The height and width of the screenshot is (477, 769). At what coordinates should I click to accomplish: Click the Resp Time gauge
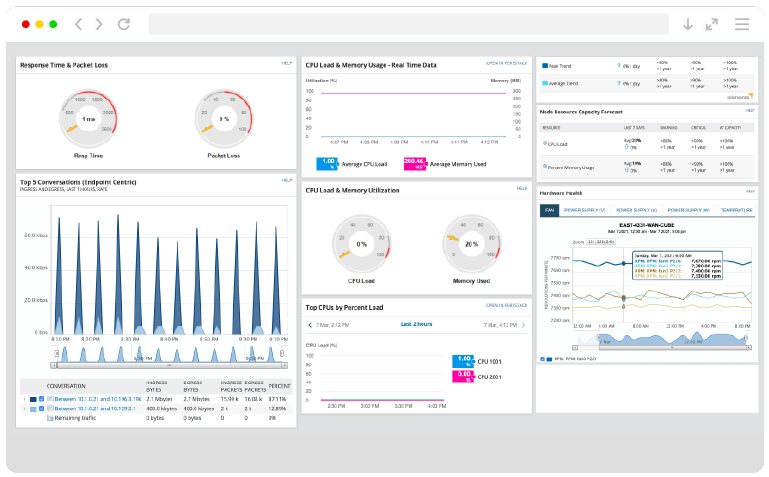pos(88,119)
